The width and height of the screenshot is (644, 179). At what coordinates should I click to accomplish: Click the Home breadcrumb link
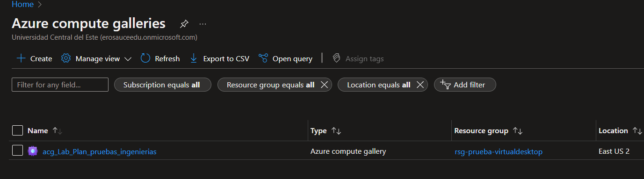22,4
